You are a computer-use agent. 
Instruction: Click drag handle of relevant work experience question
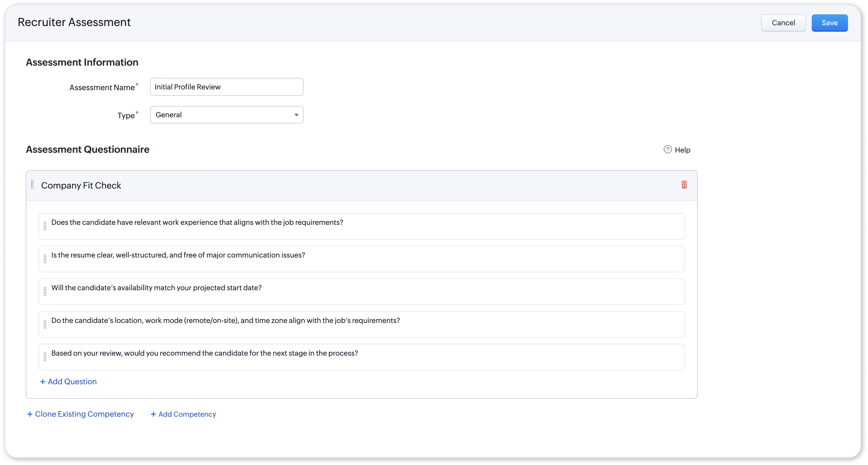click(45, 226)
